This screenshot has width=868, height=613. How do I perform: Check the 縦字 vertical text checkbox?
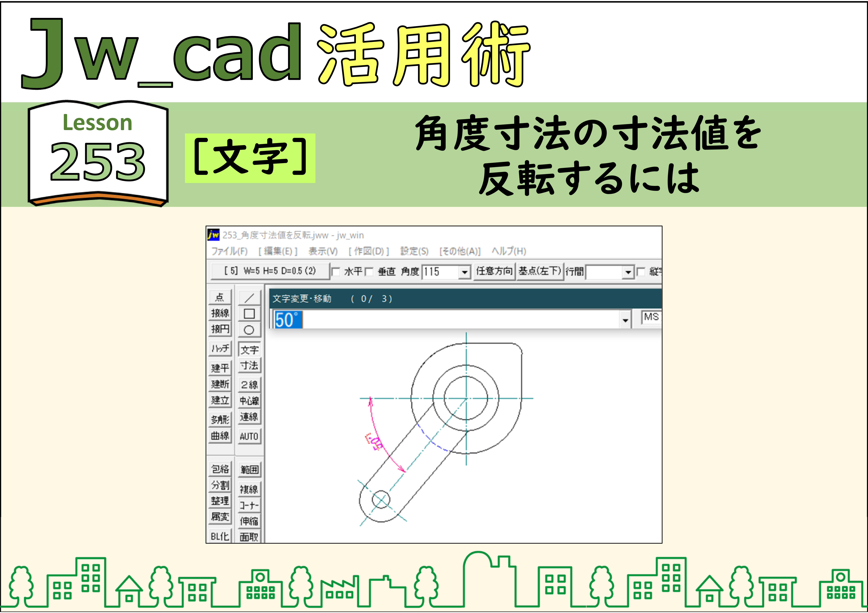point(641,272)
